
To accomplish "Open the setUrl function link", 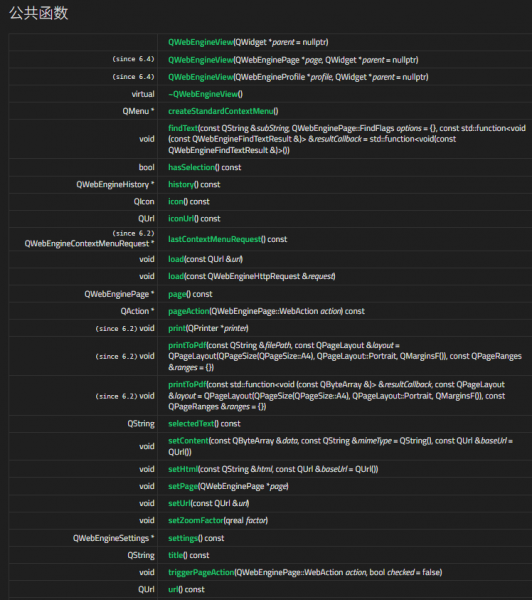I will [179, 503].
